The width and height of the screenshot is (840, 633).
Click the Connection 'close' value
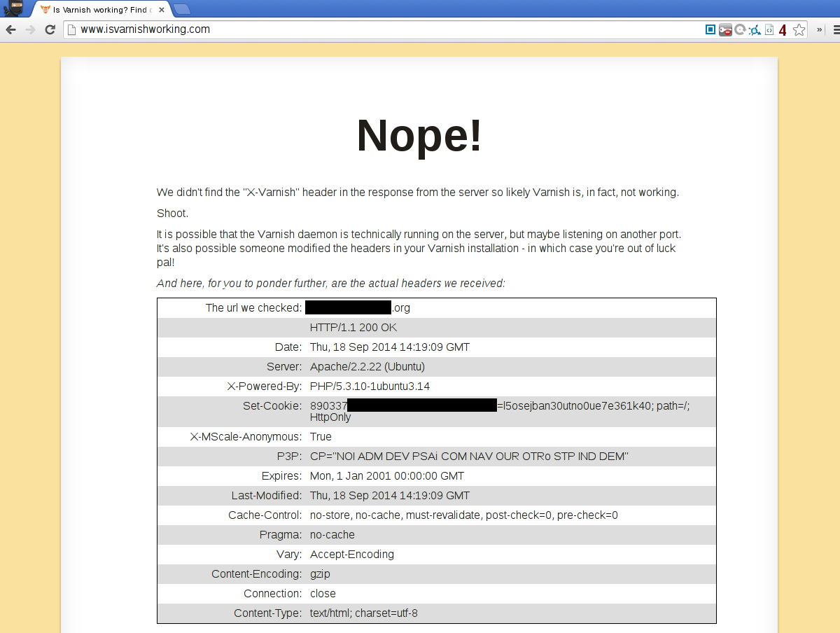coord(323,594)
